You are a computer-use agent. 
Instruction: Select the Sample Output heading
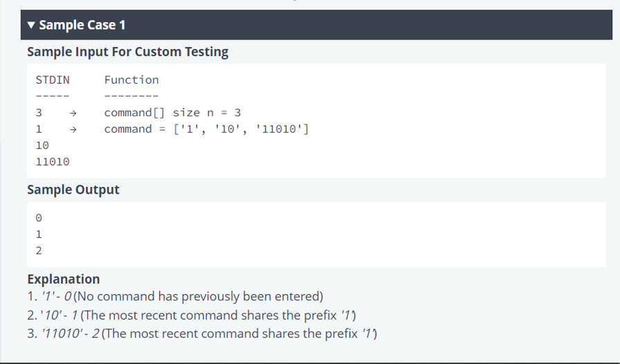click(x=73, y=190)
